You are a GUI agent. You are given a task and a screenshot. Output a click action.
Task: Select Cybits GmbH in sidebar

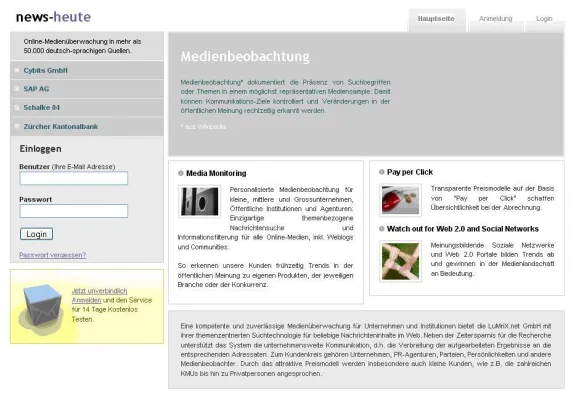[45, 70]
